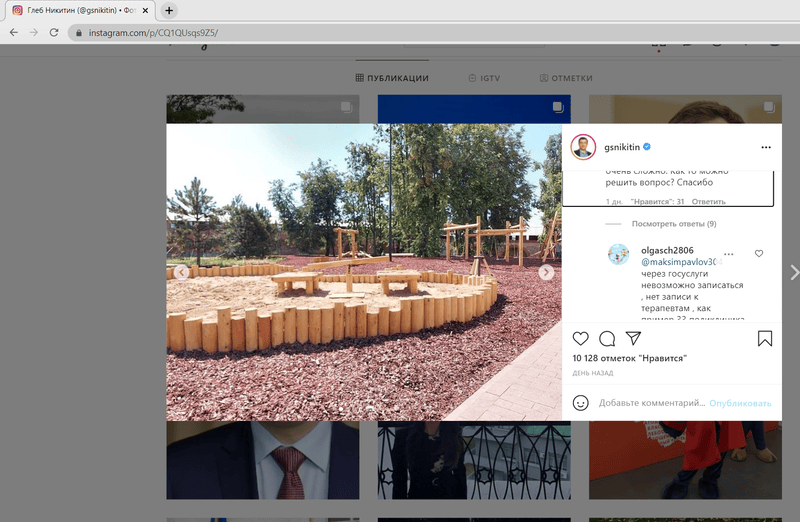
Task: Like olgasch2806's comment
Action: pos(759,254)
